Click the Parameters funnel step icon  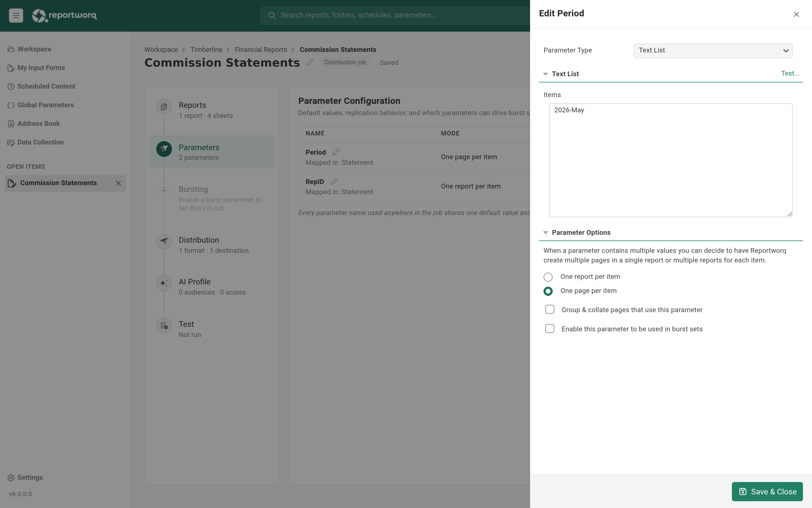(x=164, y=149)
